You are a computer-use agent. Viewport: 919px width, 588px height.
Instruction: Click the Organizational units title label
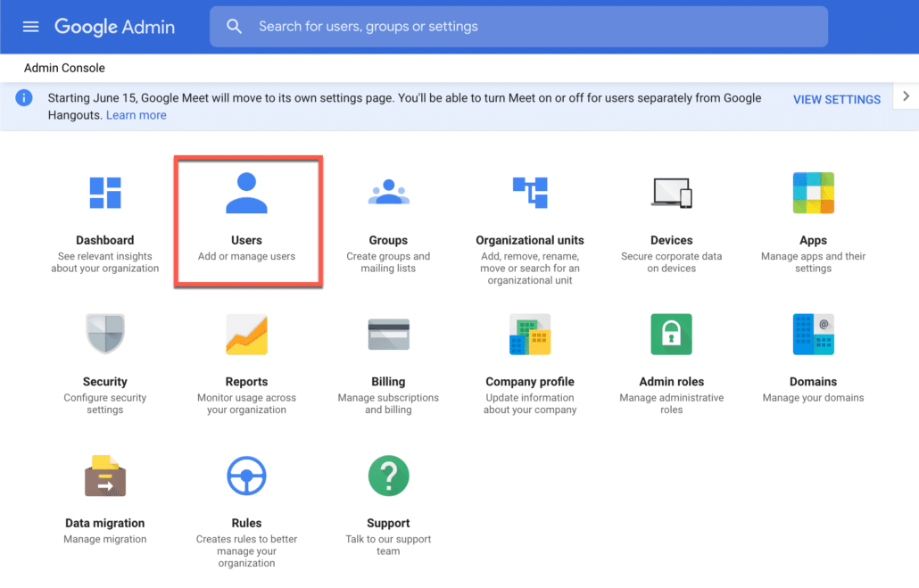tap(530, 240)
